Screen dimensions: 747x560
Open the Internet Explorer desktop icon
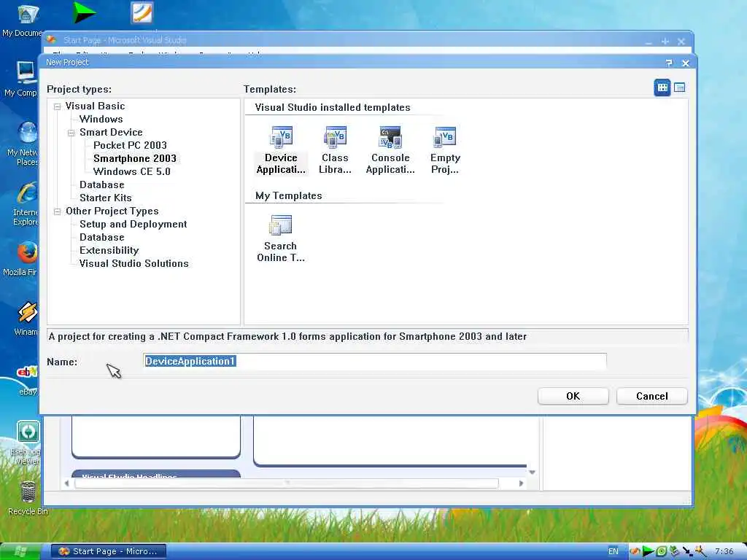(26, 204)
